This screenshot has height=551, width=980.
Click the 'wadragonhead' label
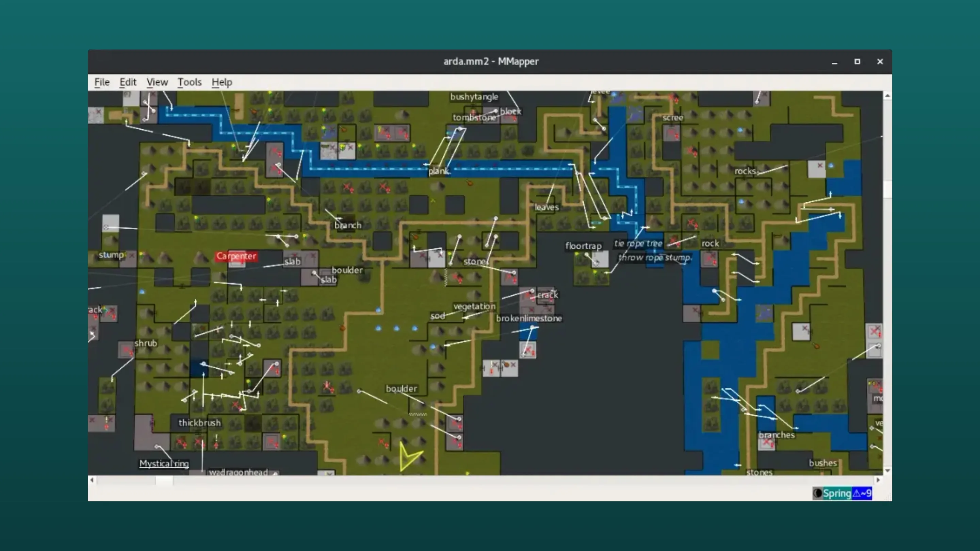[x=239, y=472]
